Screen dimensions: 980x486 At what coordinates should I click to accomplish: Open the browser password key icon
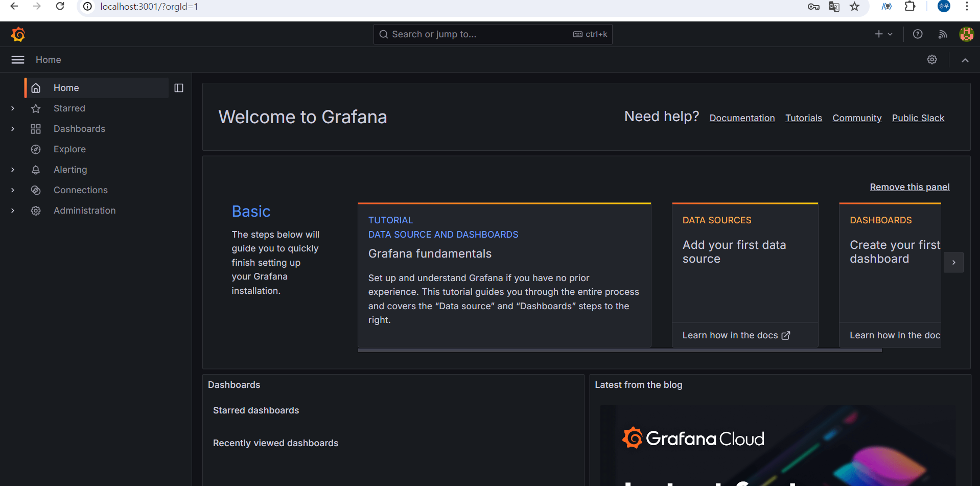point(813,6)
